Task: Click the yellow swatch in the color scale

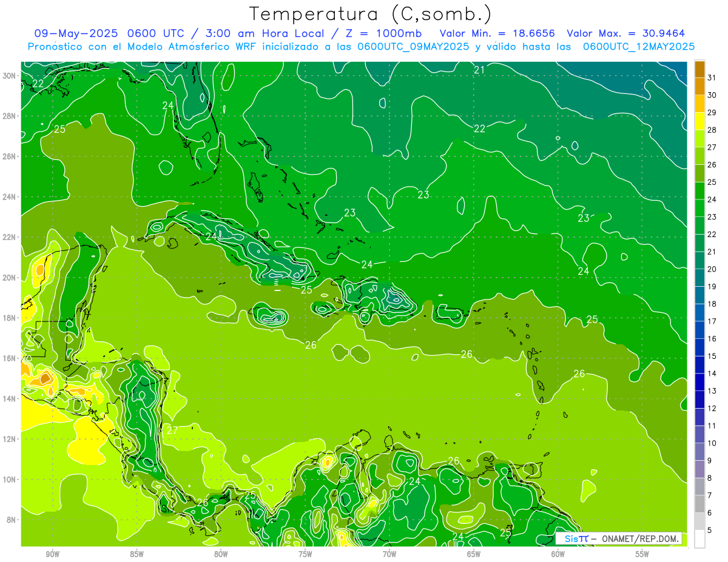Action: (699, 121)
